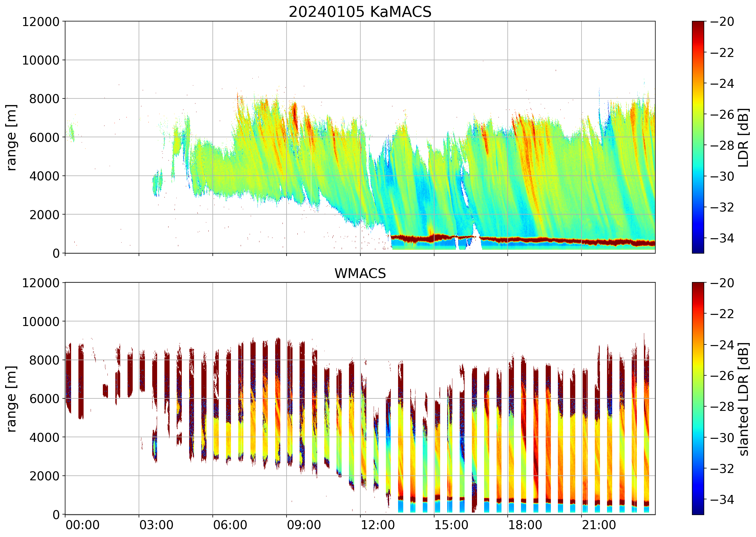Click the 03:00 x-axis tick label
The image size is (756, 537).
click(156, 525)
